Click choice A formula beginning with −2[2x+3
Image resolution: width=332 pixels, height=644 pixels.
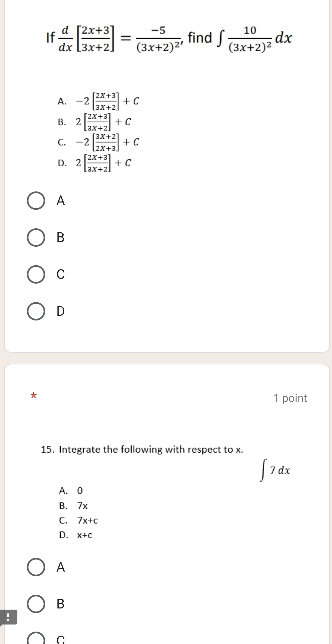(x=107, y=101)
